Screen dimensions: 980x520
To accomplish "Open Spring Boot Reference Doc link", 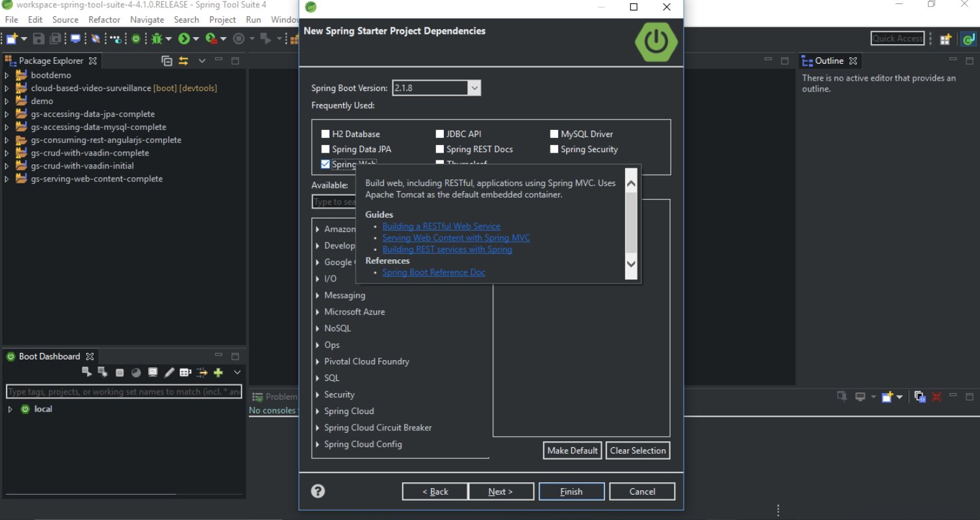I will (x=433, y=272).
